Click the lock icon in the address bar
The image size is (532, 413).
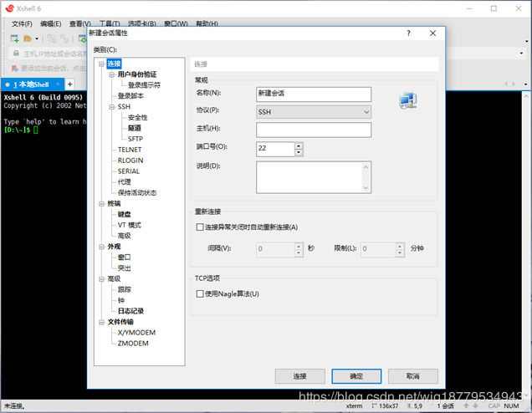pyautogui.click(x=16, y=54)
